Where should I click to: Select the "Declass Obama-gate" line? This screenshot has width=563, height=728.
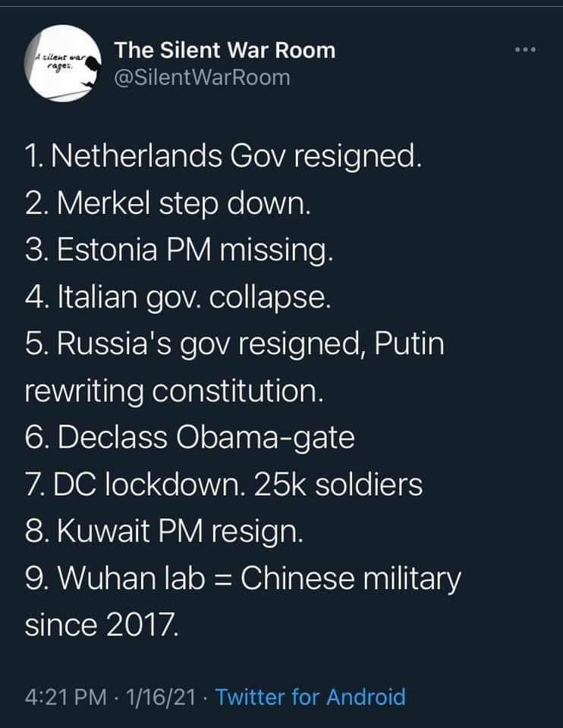point(190,440)
